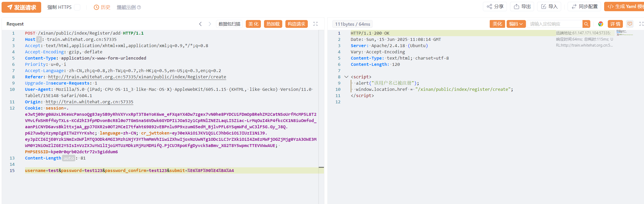Viewport: 644px width, 204px height.
Task: Click the Accept-Language header line
Action: tap(123, 71)
